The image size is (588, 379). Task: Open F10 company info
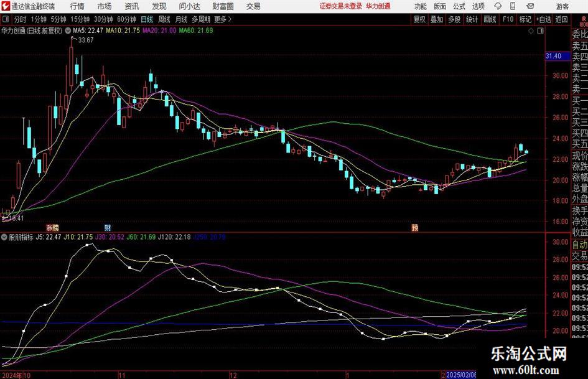coord(508,19)
